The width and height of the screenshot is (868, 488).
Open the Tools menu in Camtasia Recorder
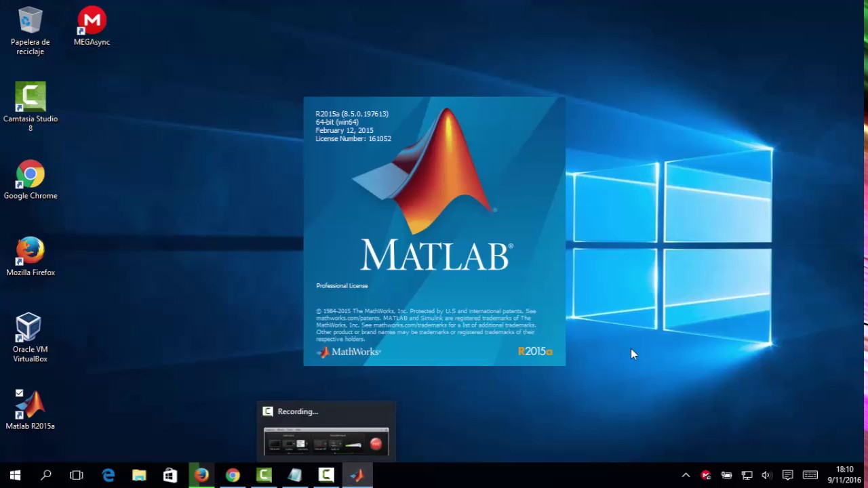click(290, 430)
